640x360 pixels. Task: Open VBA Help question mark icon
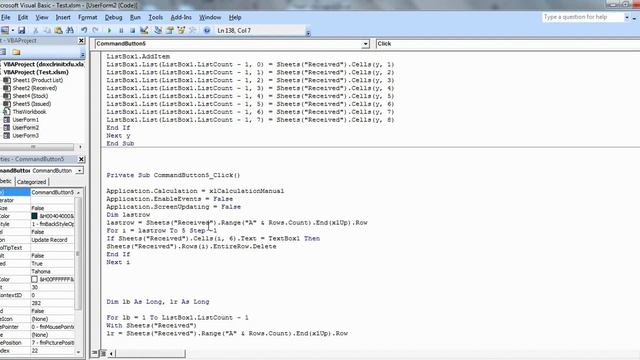tap(207, 30)
